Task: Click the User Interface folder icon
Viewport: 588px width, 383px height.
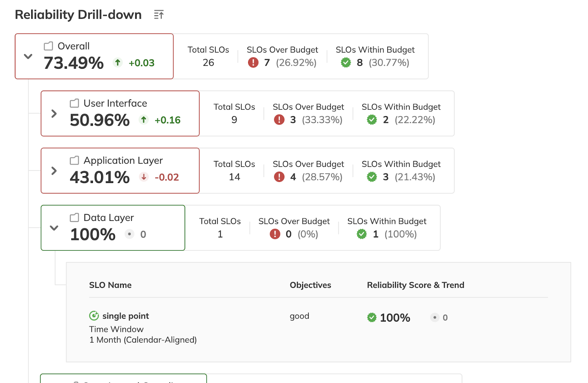Action: click(x=74, y=103)
